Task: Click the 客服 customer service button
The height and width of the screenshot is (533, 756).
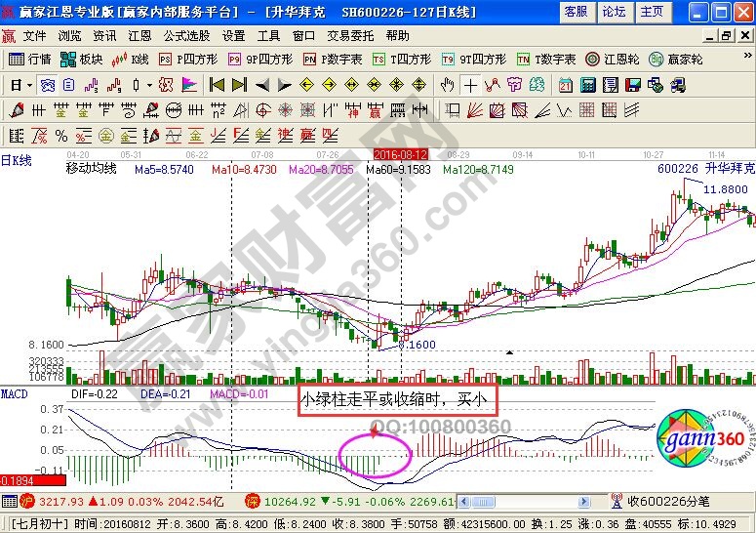Action: (576, 12)
